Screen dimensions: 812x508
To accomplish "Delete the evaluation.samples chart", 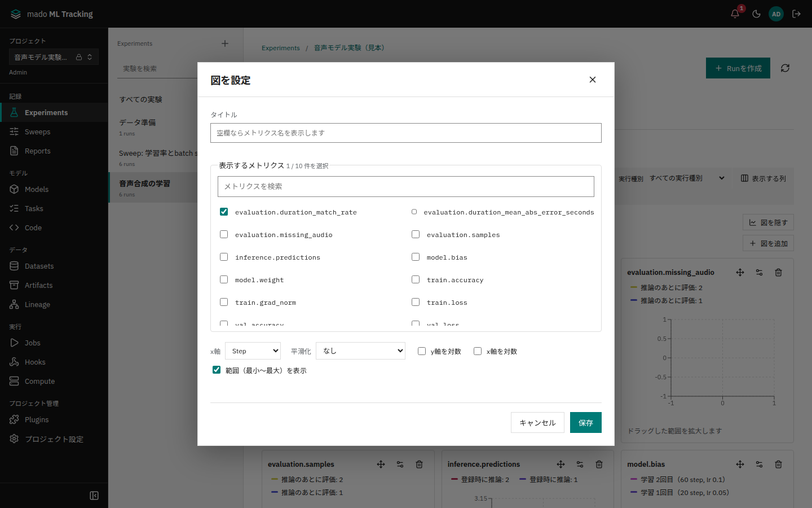I will (x=420, y=465).
